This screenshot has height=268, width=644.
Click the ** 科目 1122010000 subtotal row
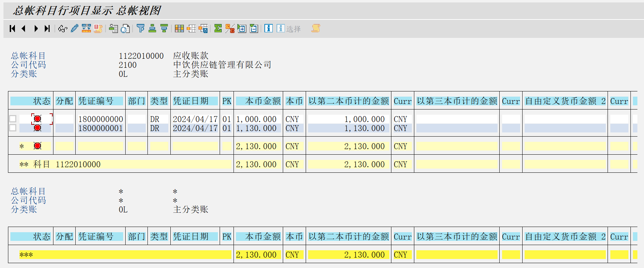[125, 164]
